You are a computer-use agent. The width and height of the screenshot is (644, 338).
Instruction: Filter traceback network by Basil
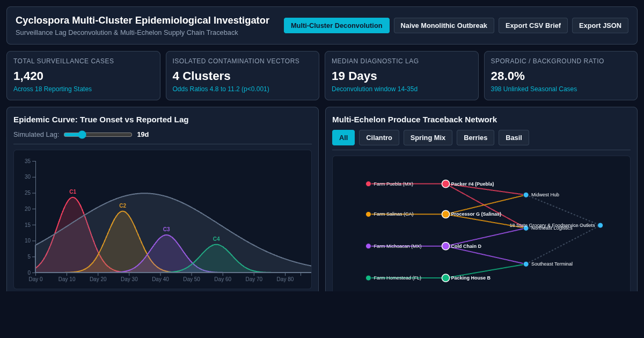(514, 137)
